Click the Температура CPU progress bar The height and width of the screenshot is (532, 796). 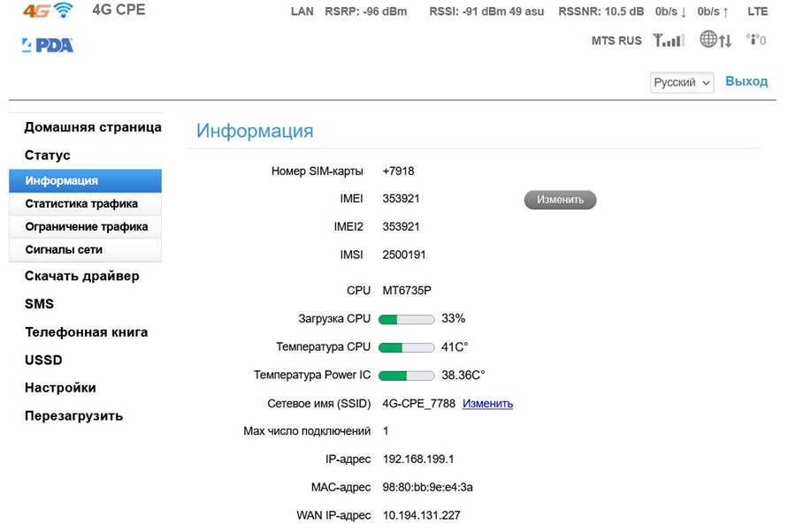point(406,348)
